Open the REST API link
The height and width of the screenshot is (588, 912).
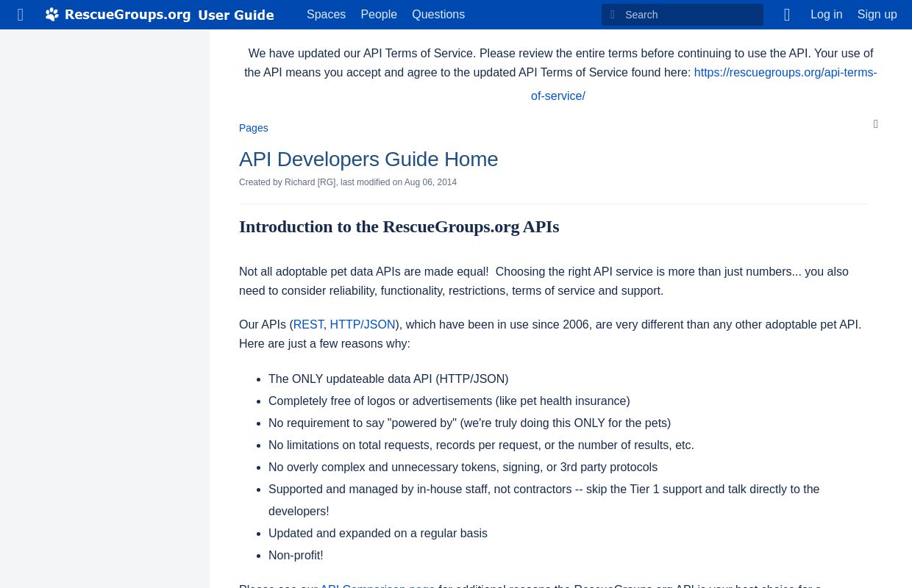tap(308, 325)
